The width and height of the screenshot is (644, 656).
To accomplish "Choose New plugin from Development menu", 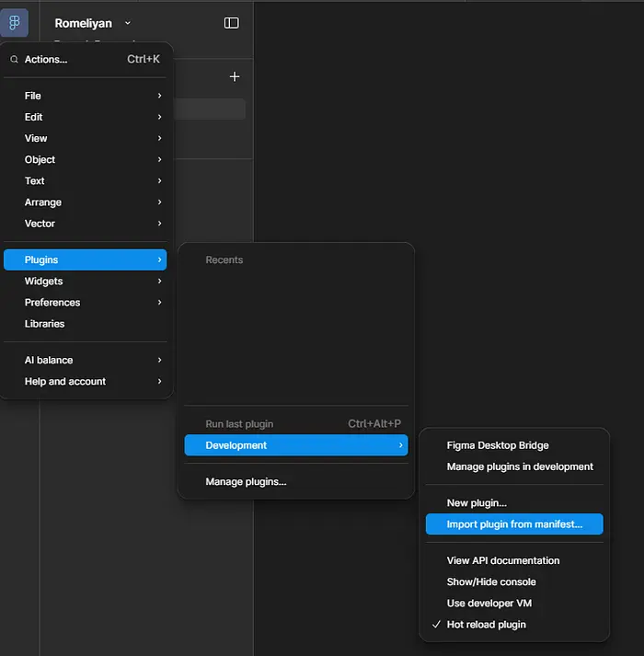I will pos(476,503).
